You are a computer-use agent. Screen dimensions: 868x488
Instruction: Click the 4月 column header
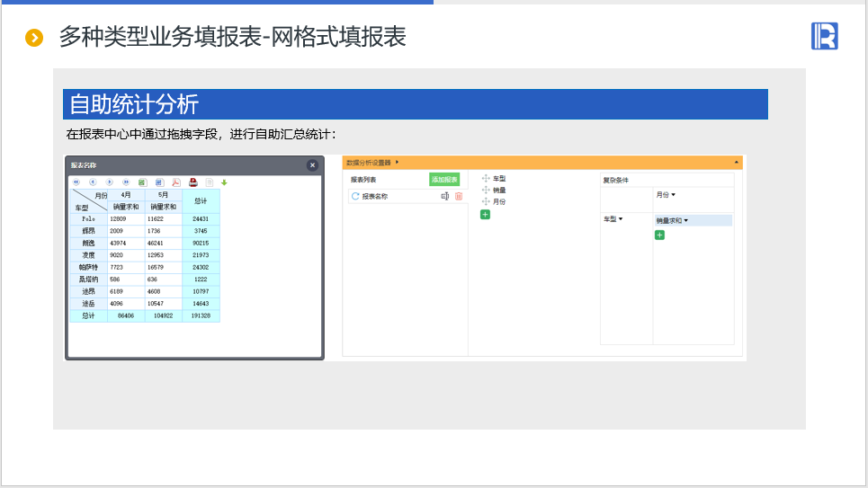click(126, 195)
